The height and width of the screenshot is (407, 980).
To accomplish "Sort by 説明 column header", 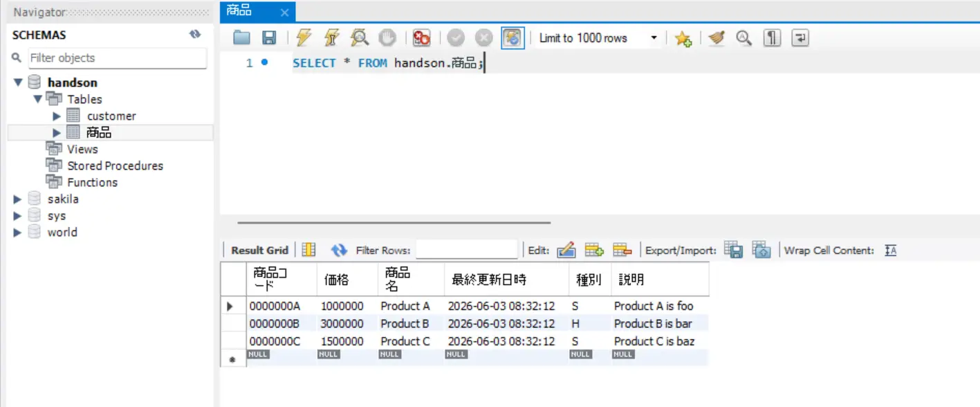I will pyautogui.click(x=660, y=280).
